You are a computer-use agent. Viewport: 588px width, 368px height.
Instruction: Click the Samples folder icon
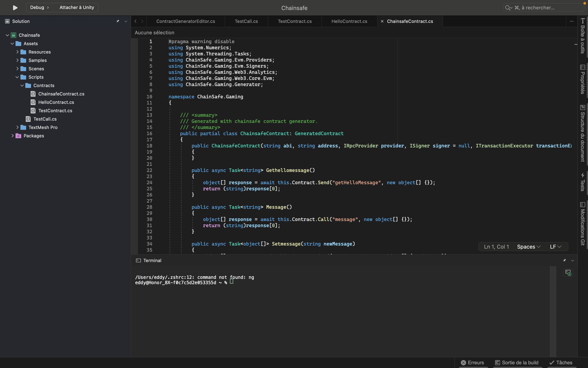(x=23, y=60)
